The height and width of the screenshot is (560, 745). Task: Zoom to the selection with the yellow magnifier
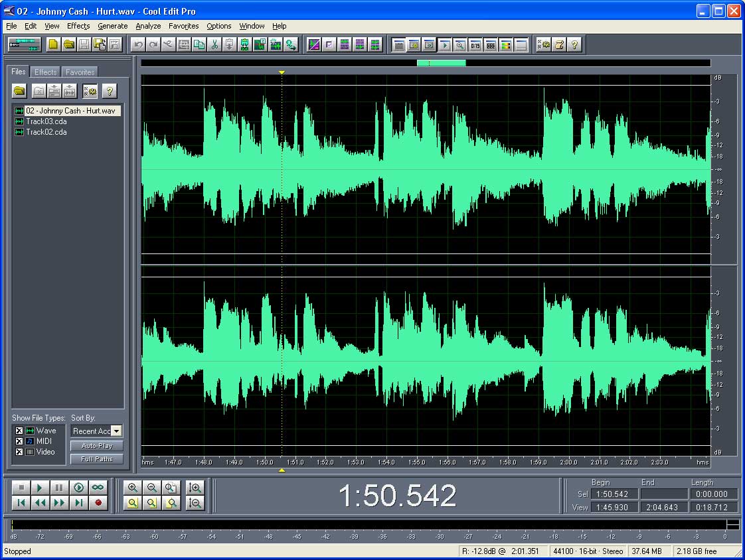pos(133,503)
